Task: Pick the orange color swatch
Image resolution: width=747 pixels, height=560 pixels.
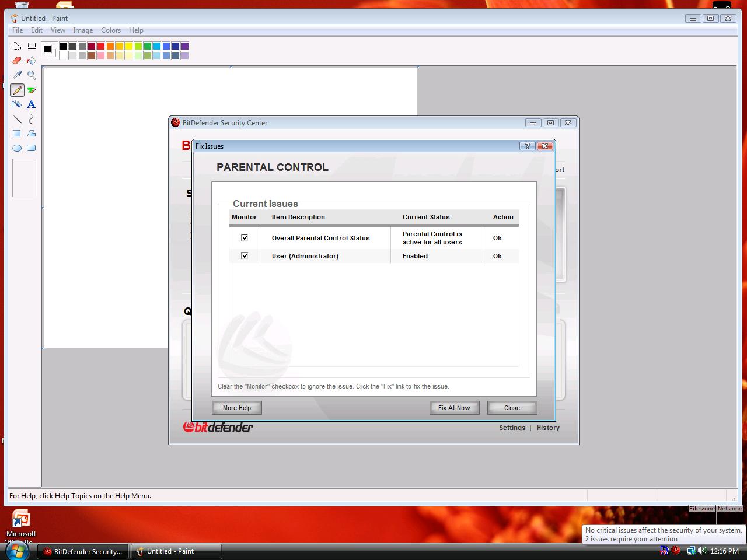Action: [x=110, y=46]
